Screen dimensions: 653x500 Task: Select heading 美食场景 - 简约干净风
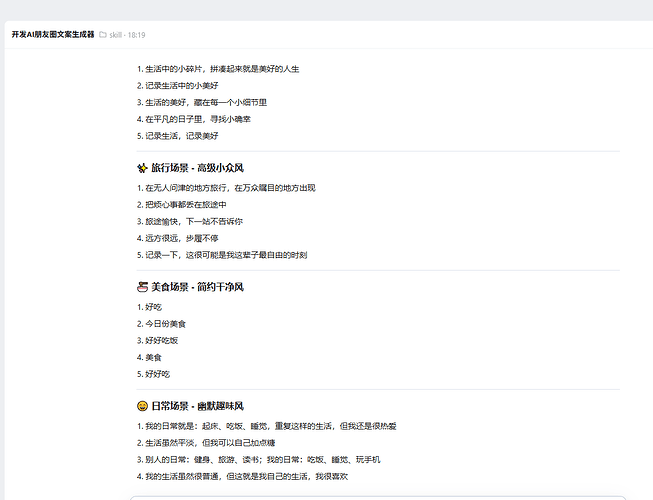coord(197,287)
